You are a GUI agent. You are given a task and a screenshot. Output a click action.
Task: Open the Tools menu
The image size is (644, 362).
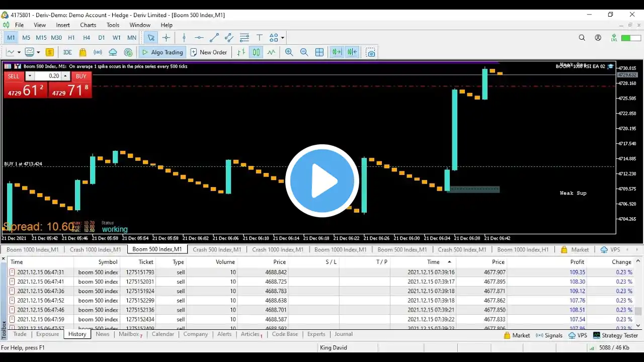point(113,25)
